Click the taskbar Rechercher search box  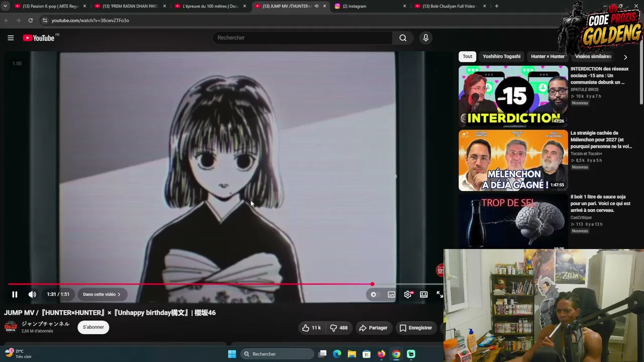click(278, 354)
